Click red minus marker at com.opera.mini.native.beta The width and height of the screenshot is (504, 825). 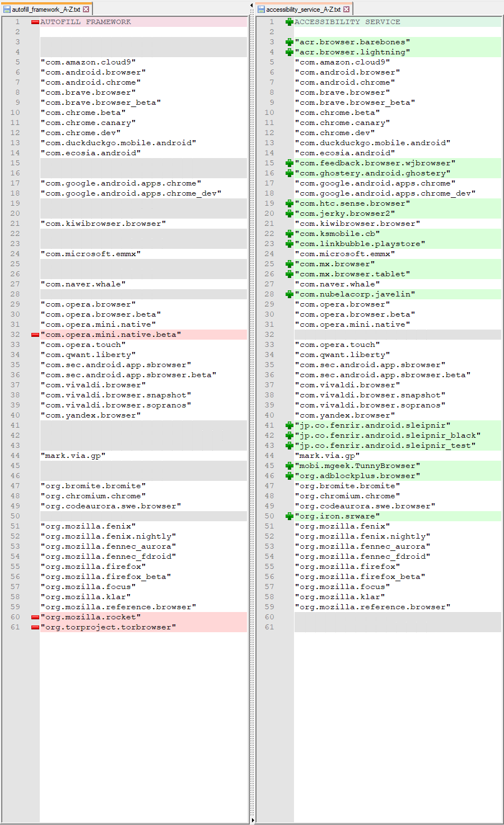click(35, 335)
